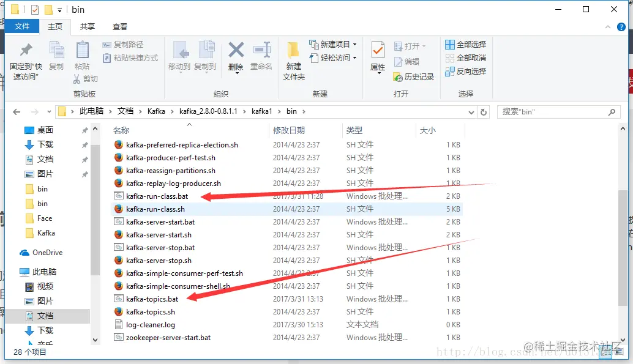Collapse the ribbon with the chevron

coord(607,27)
